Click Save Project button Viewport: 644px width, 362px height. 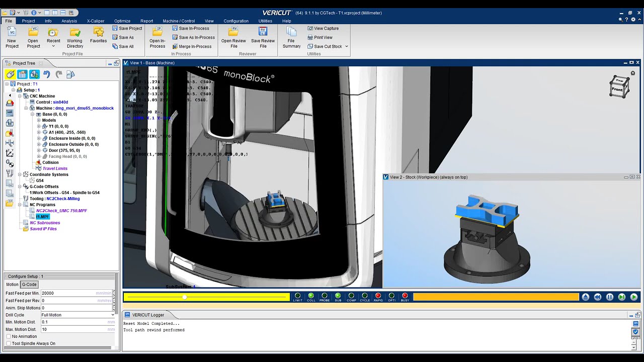(x=127, y=28)
